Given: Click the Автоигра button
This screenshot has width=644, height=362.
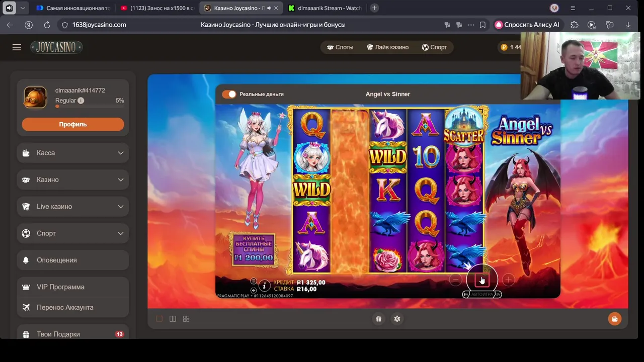Looking at the screenshot, I should point(482,295).
